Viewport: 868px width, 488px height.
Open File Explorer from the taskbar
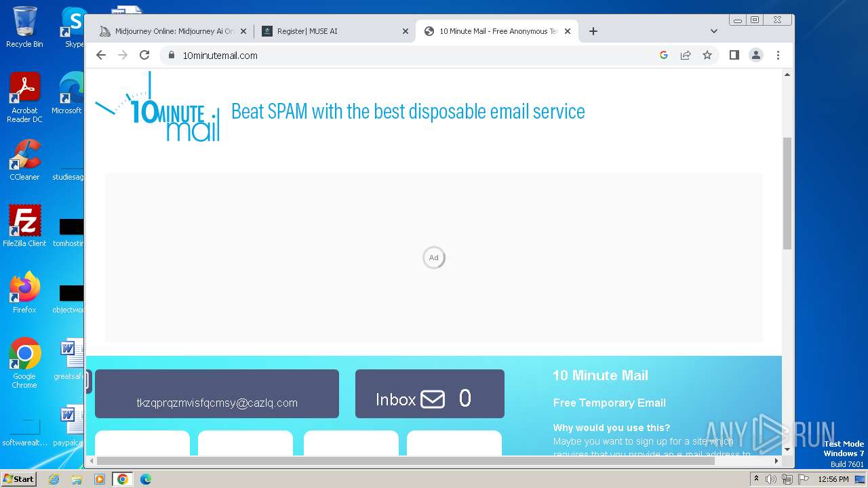(x=77, y=479)
